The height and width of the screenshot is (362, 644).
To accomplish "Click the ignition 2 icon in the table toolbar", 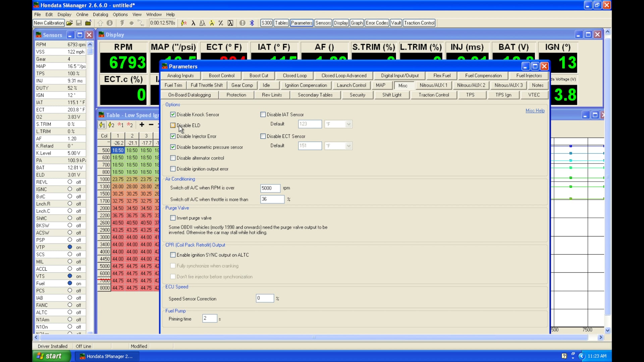I will [x=111, y=125].
